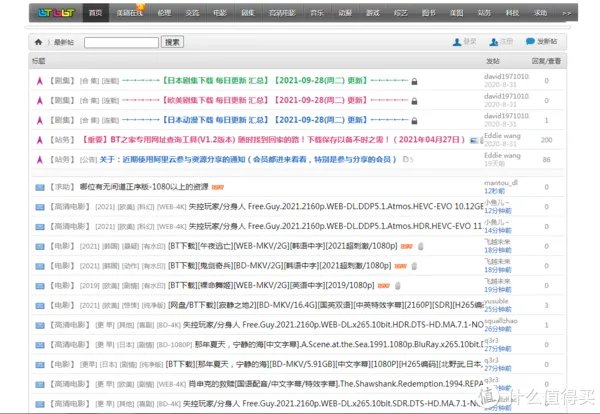Viewport: 600px width, 414px height.
Task: Open the 科技 nav tab
Action: (x=512, y=13)
